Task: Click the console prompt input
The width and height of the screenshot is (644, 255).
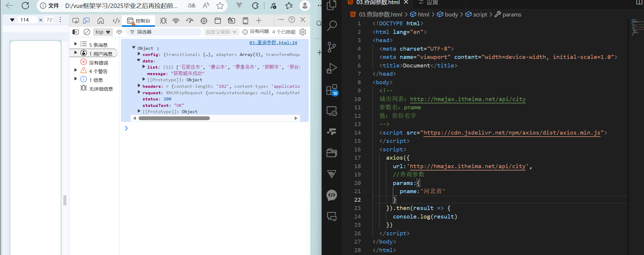Action: coord(217,128)
